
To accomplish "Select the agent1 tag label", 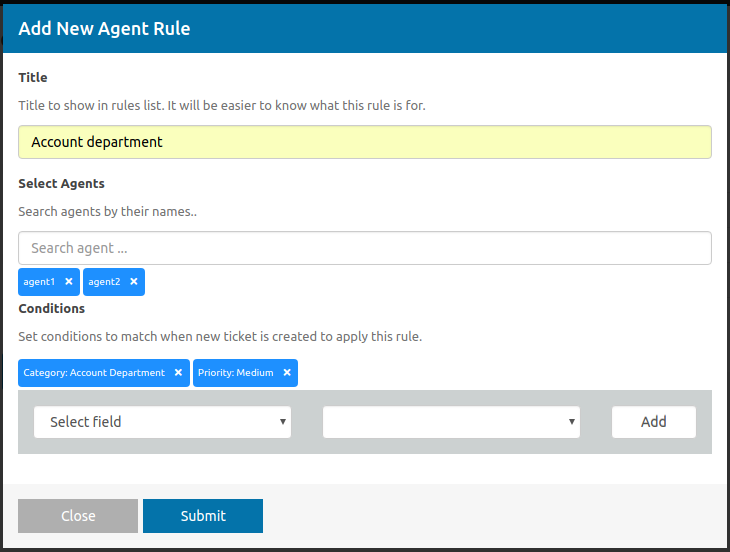I will [x=40, y=282].
